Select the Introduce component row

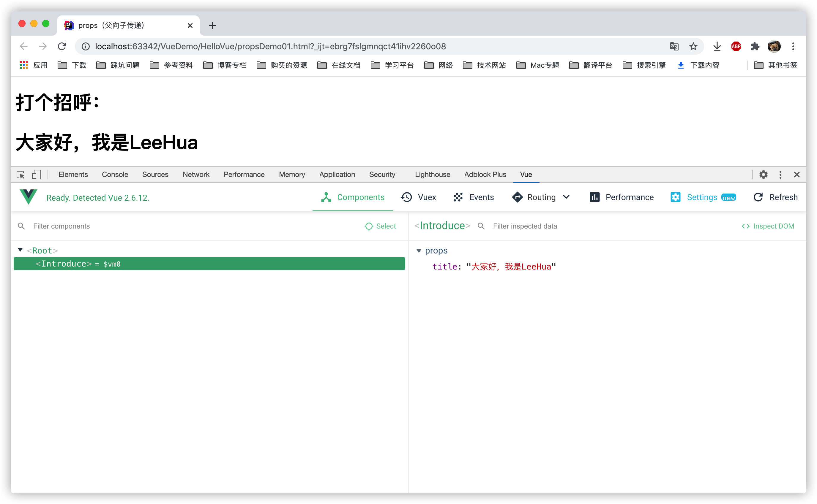(209, 264)
